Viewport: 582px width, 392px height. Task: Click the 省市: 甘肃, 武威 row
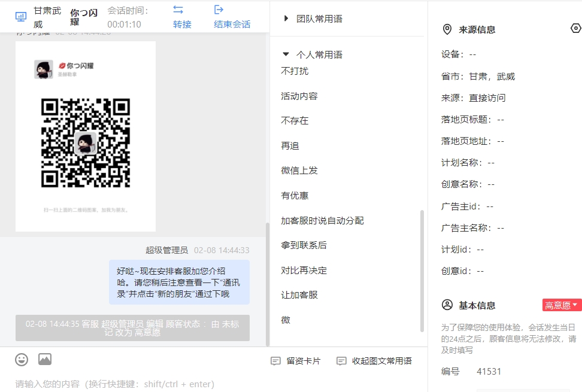(478, 77)
